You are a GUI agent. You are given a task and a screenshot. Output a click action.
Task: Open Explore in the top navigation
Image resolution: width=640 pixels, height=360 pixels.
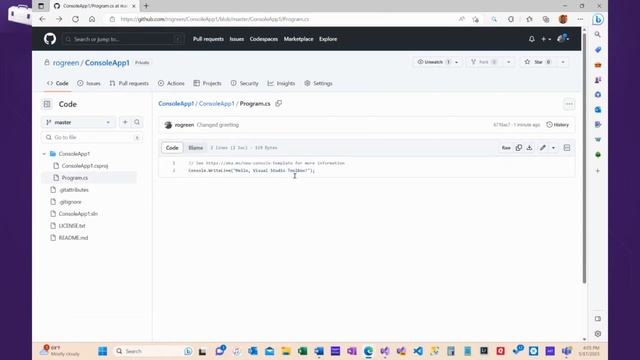pos(328,39)
